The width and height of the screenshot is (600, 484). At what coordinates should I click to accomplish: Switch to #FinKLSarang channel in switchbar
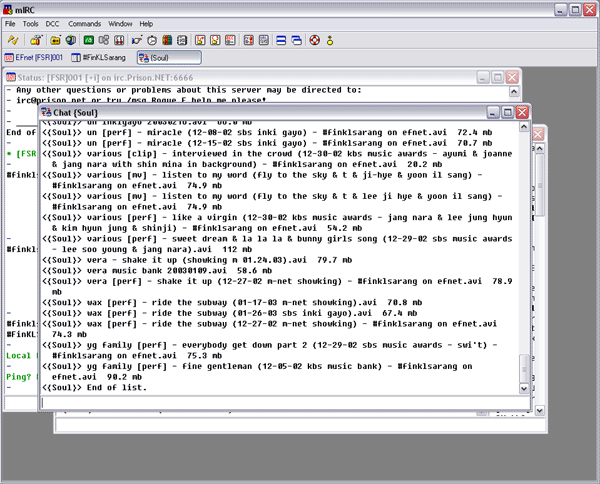click(96, 58)
